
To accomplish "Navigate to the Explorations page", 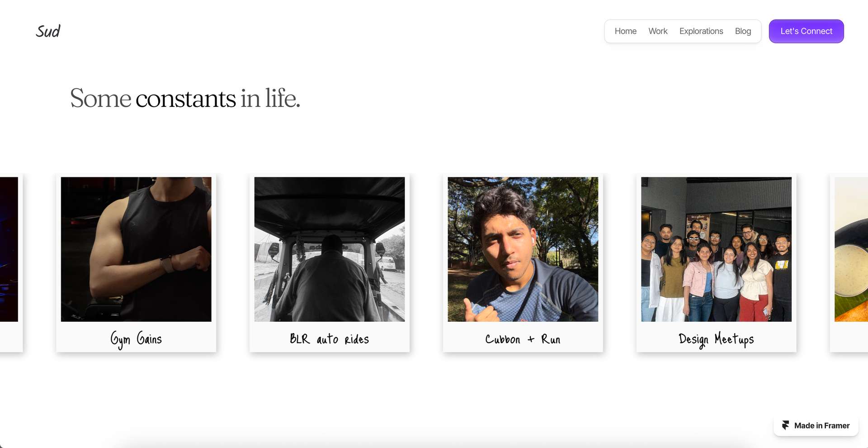I will coord(701,31).
